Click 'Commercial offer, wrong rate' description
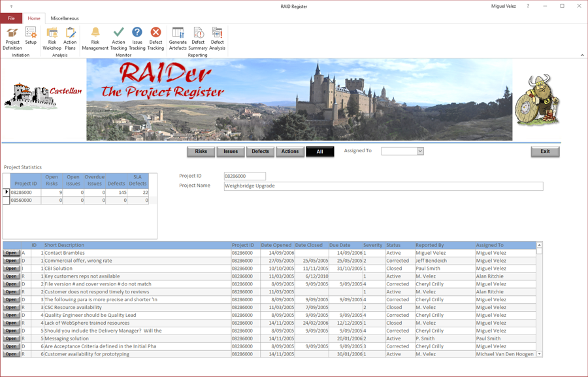588x377 pixels. pyautogui.click(x=78, y=261)
